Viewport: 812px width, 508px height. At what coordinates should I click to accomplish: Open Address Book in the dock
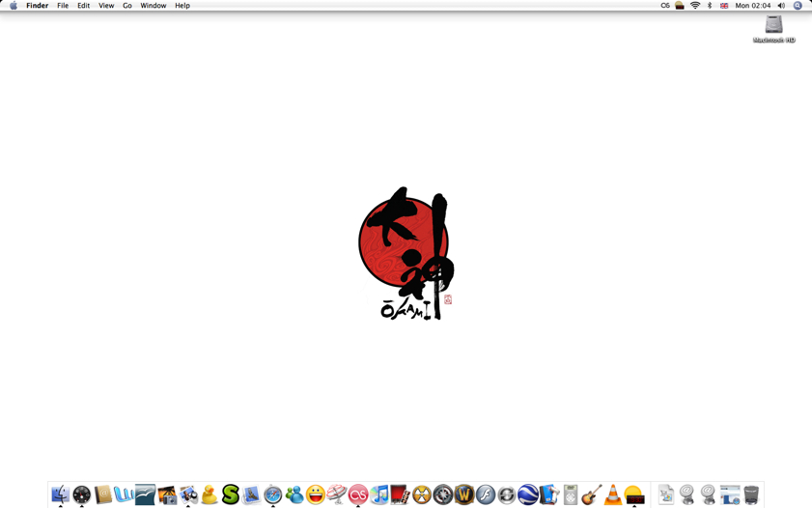(x=103, y=494)
